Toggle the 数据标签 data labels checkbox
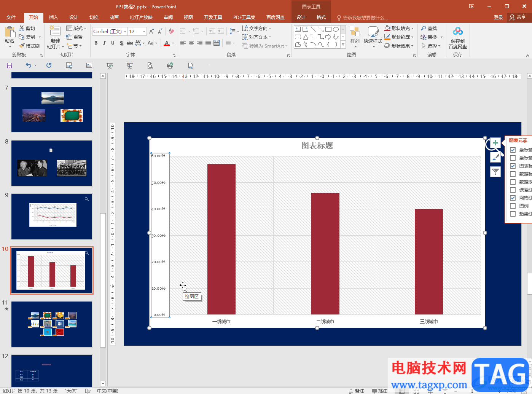 (x=513, y=174)
